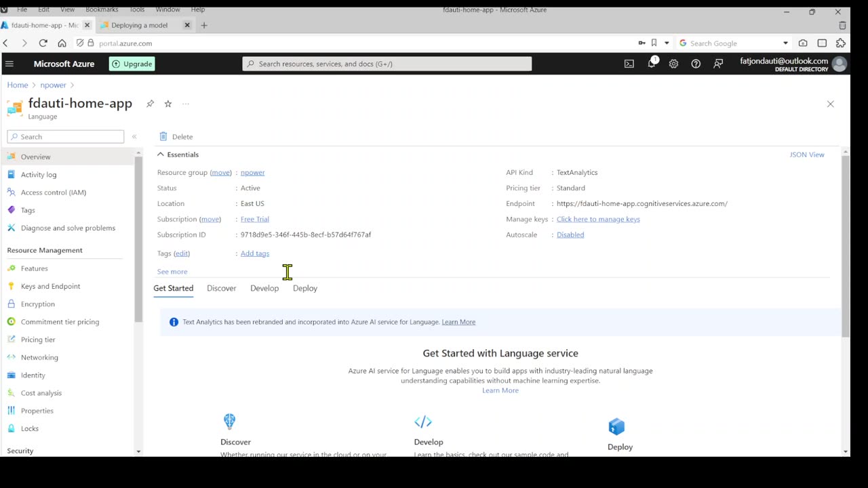Viewport: 868px width, 488px height.
Task: Open a new browser tab
Action: pyautogui.click(x=204, y=25)
